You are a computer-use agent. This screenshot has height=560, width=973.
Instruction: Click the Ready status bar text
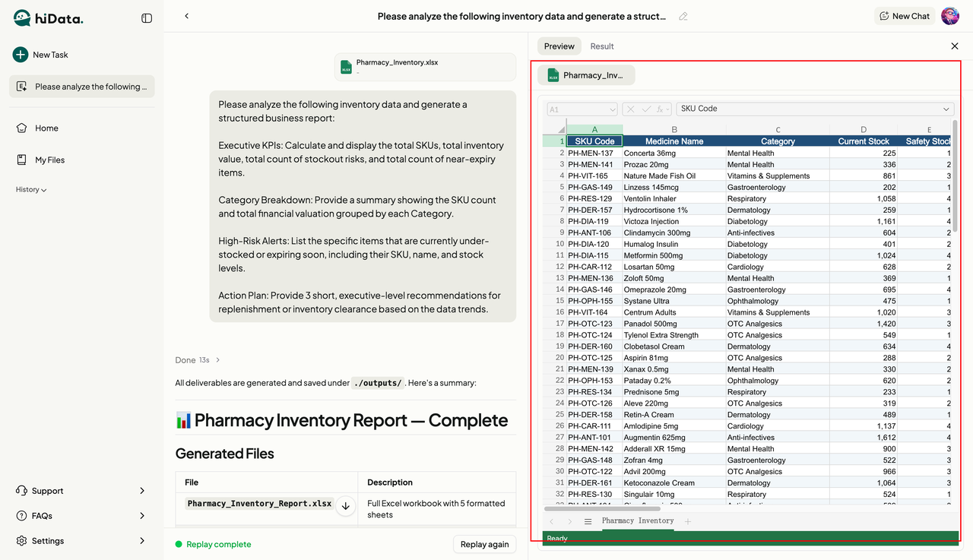tap(557, 539)
